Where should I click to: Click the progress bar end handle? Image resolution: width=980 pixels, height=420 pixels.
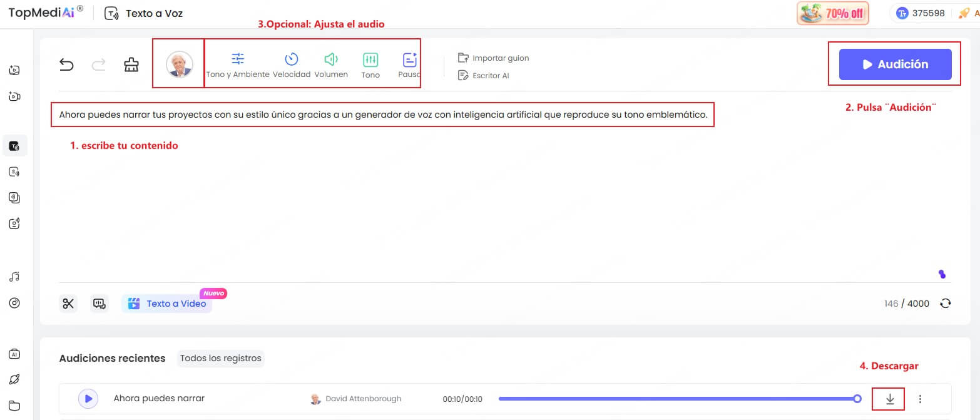[x=857, y=399]
